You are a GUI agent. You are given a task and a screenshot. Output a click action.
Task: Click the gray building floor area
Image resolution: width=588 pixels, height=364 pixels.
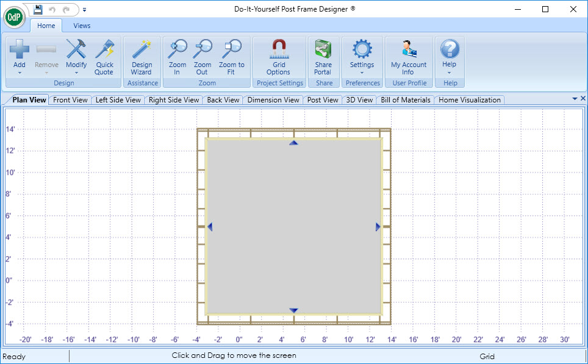tap(293, 227)
